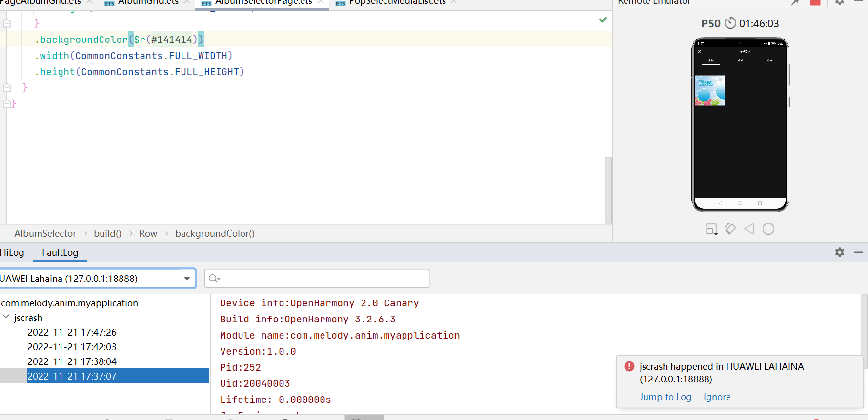Click the fault log search field

317,279
